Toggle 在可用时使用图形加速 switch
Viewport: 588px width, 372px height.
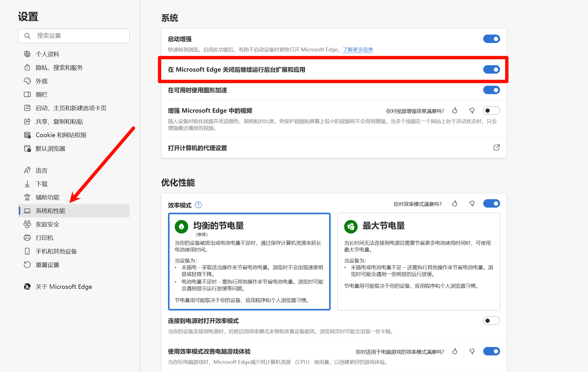point(491,90)
